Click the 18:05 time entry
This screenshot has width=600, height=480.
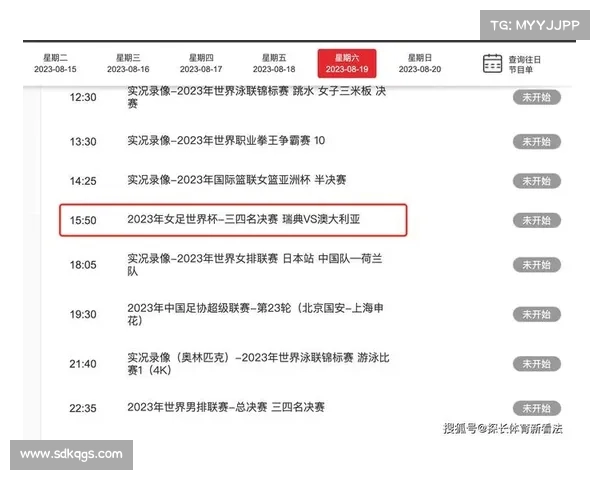[83, 265]
